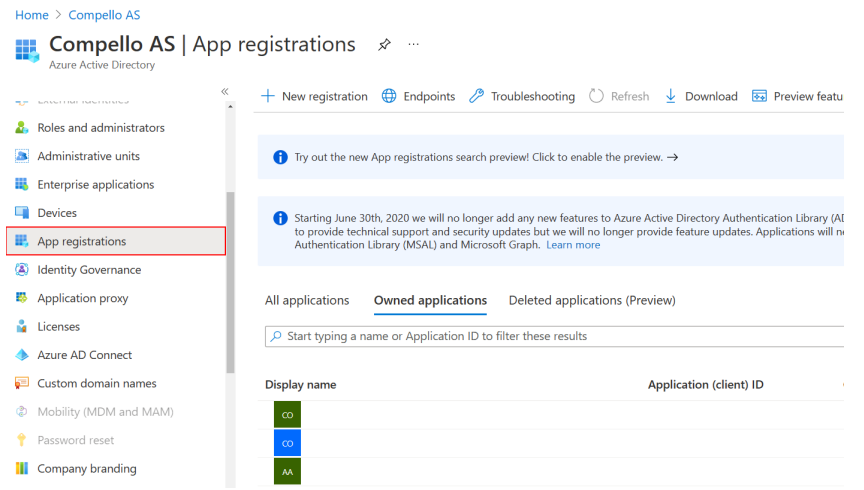
Task: Click the Learn more link
Action: [573, 245]
